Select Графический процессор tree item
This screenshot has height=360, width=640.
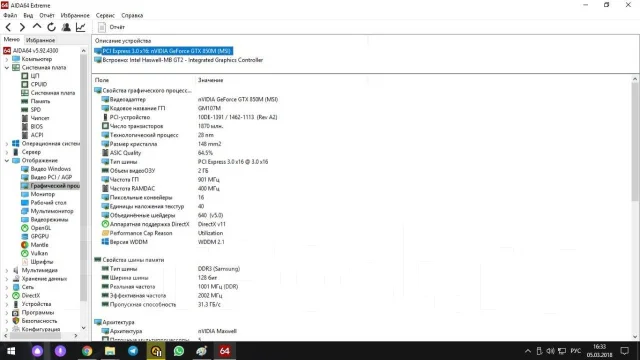[x=50, y=186]
